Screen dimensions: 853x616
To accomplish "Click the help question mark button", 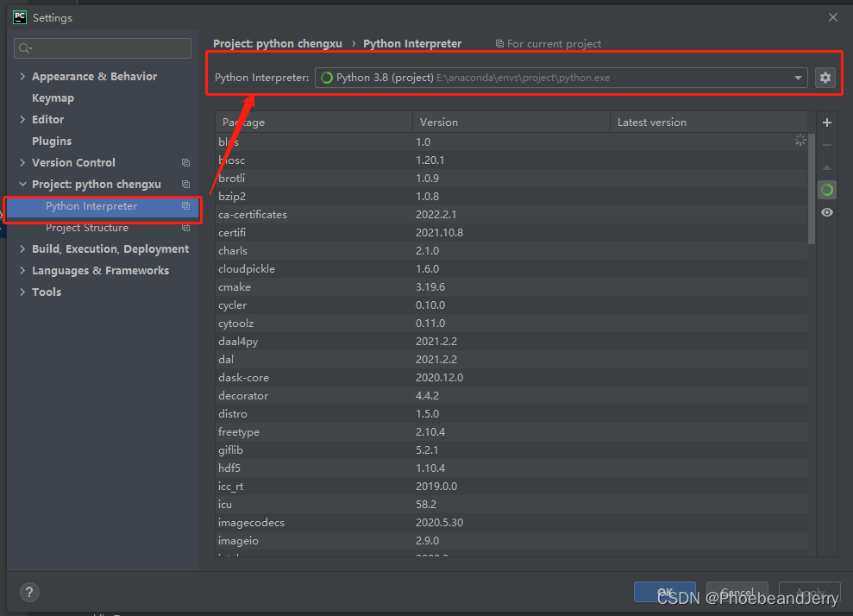I will [x=29, y=592].
